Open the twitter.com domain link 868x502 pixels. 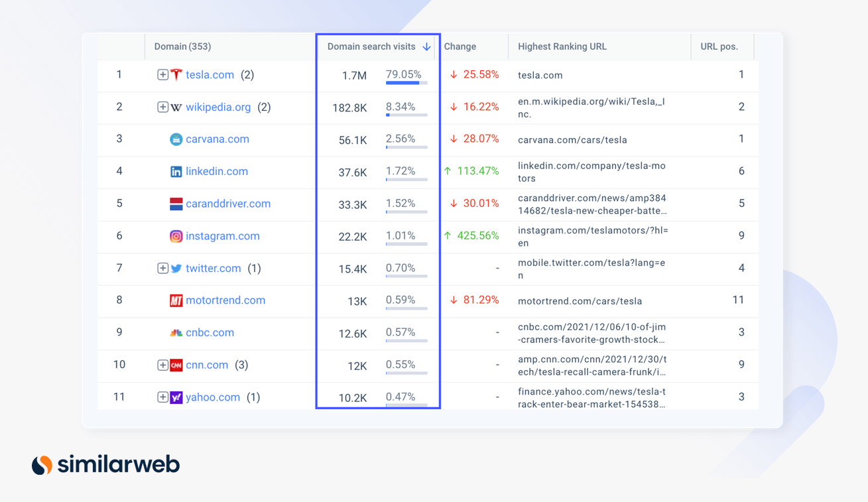pos(213,268)
